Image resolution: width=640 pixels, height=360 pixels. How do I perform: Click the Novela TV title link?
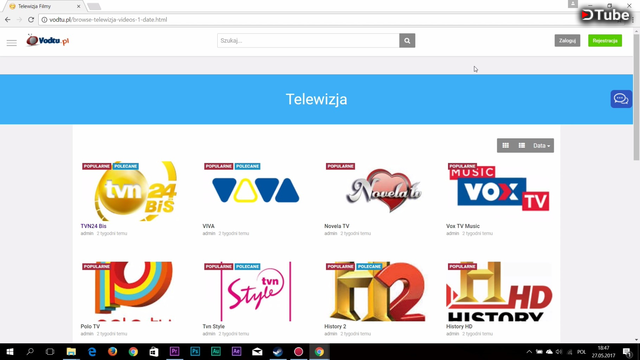tap(337, 226)
